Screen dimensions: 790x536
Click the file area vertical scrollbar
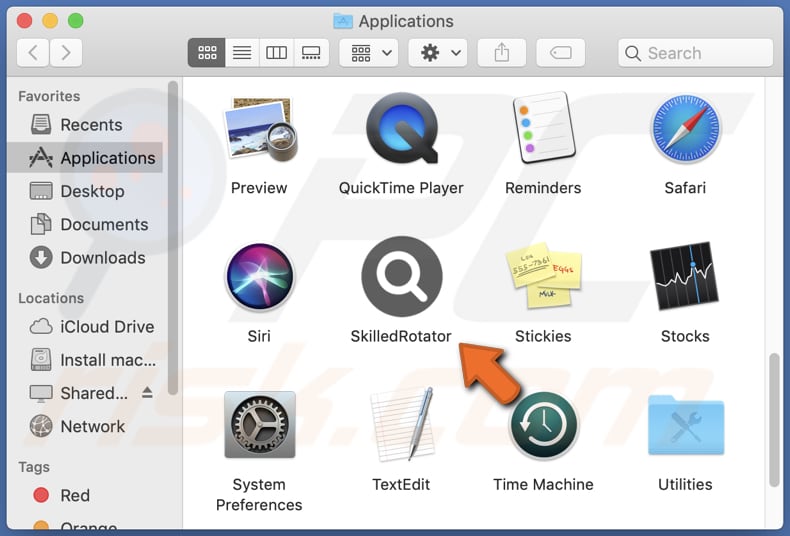[x=774, y=420]
